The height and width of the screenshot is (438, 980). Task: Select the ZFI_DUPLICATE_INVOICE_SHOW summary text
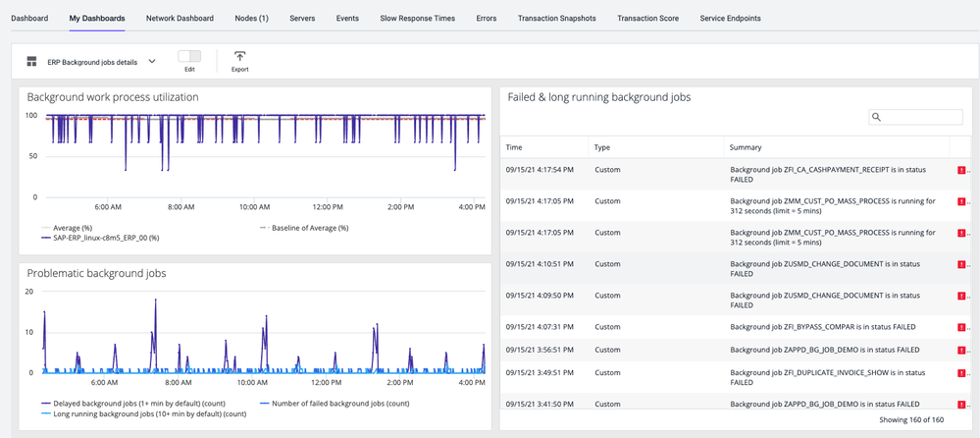click(828, 377)
